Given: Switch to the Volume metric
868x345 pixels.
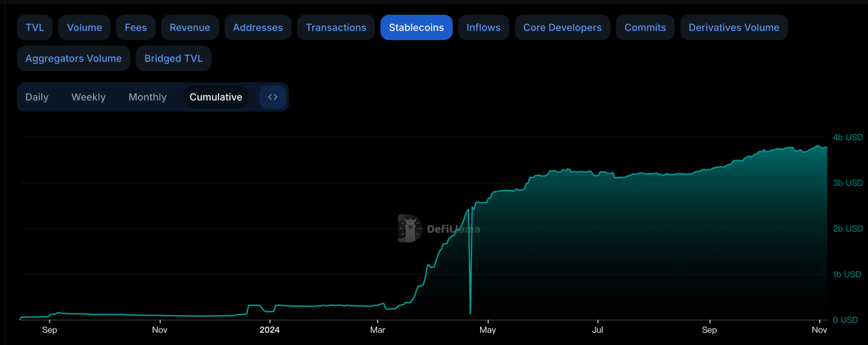Looking at the screenshot, I should tap(85, 28).
